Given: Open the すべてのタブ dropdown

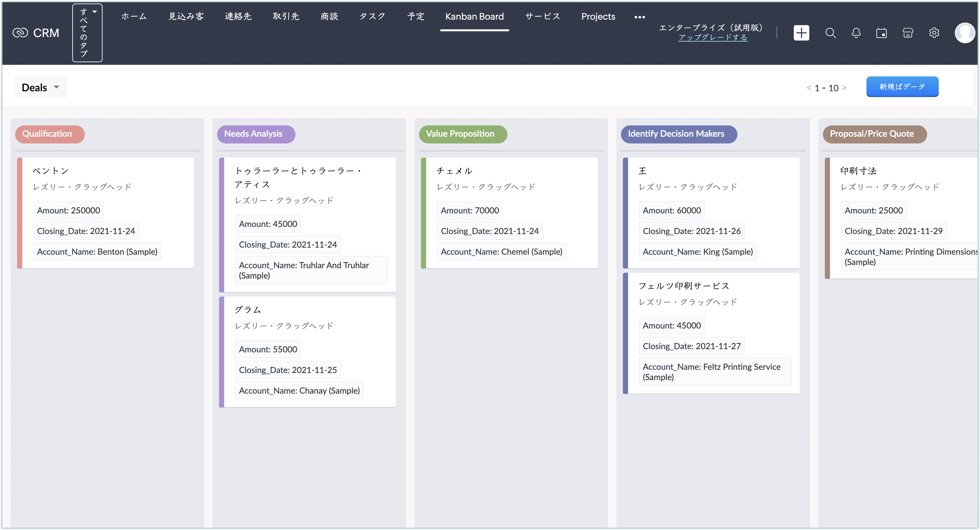Looking at the screenshot, I should point(87,33).
